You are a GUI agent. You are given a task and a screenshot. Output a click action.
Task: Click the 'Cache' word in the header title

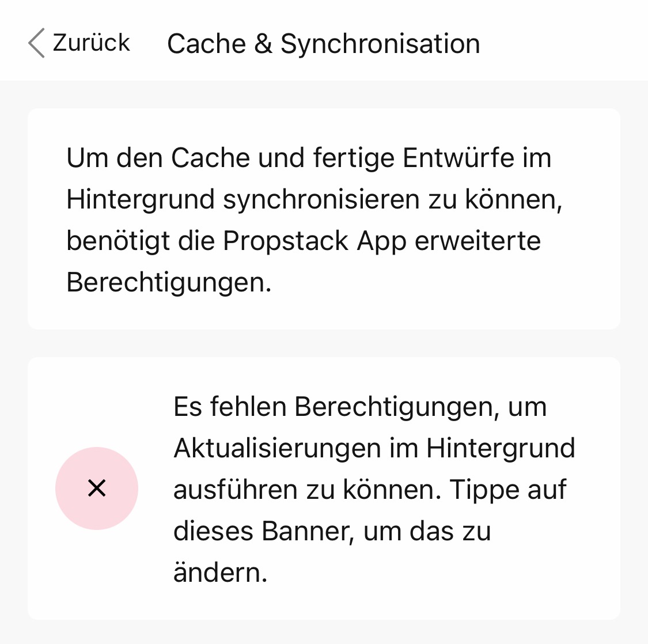click(x=207, y=43)
